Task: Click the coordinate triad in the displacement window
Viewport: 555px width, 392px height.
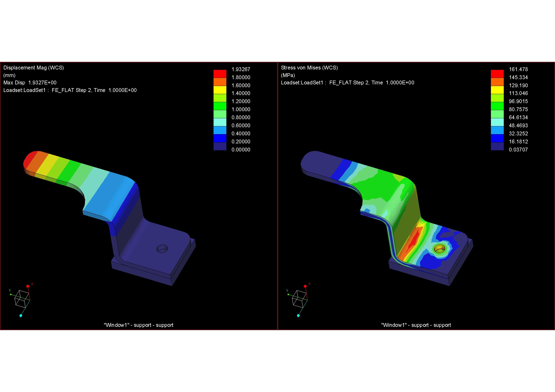Action: coord(21,300)
